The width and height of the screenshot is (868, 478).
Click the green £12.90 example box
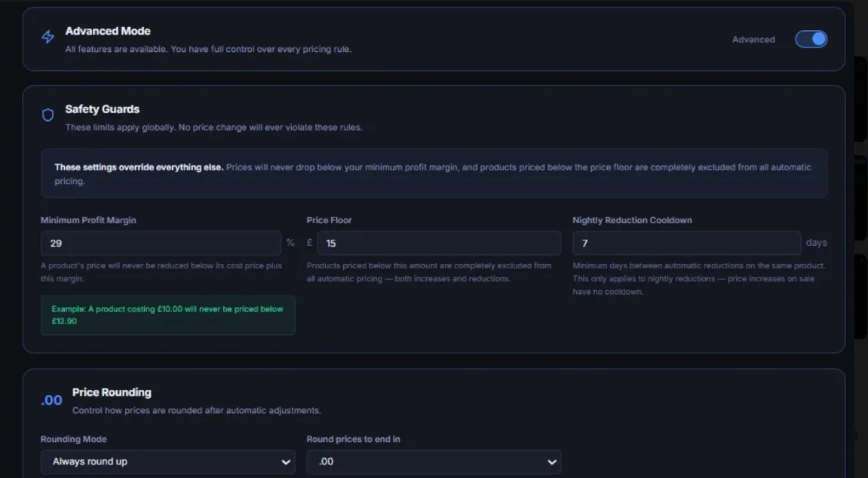tap(167, 315)
